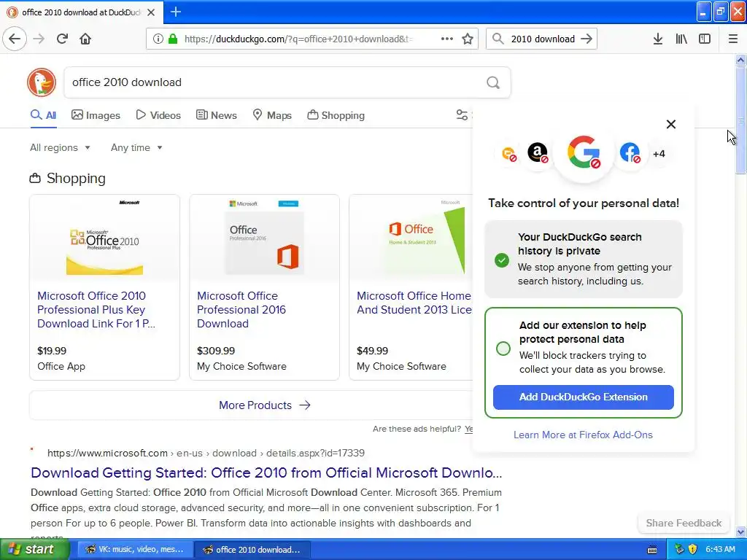Click the forward navigation arrow
Screen dimensions: 747x560
point(39,39)
